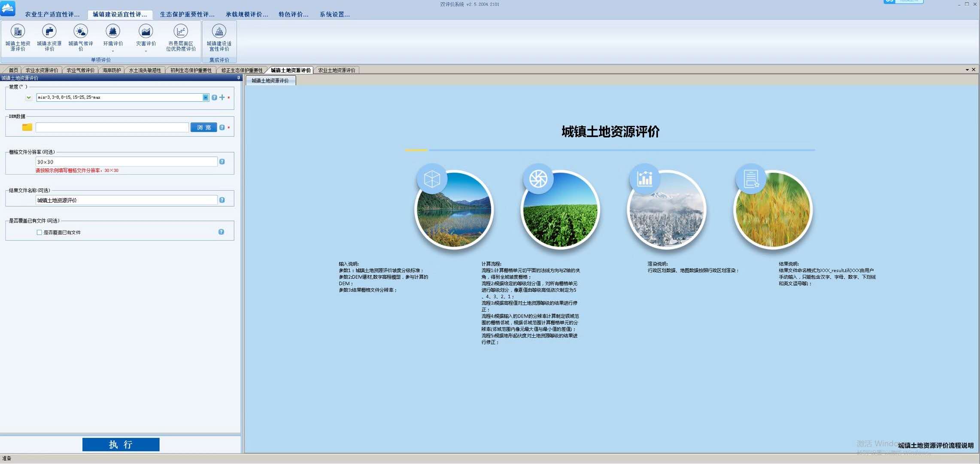Click the plus icon beside slope field
Viewport: 980px width, 464px height.
tap(222, 98)
